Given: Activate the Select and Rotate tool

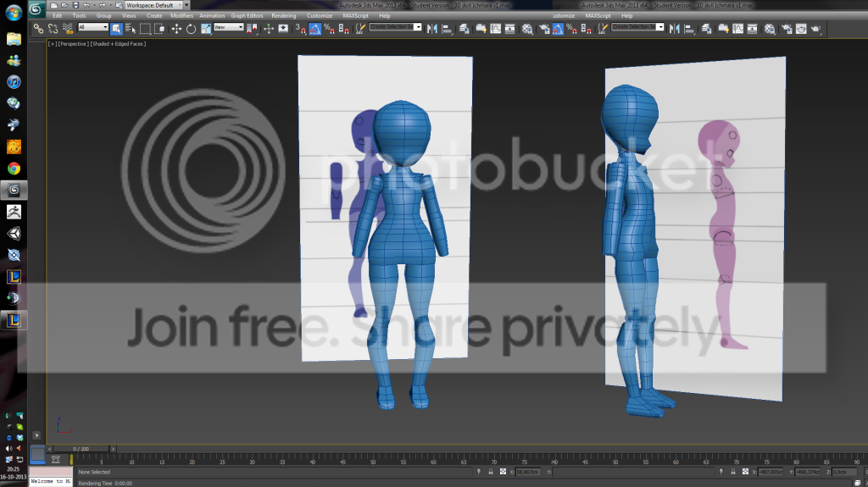Looking at the screenshot, I should pos(191,29).
